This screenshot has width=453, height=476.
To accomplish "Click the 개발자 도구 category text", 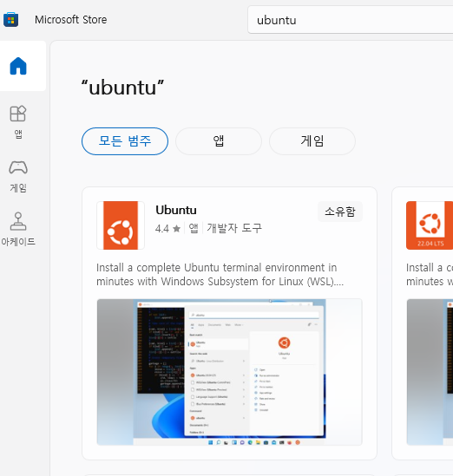I will (234, 228).
